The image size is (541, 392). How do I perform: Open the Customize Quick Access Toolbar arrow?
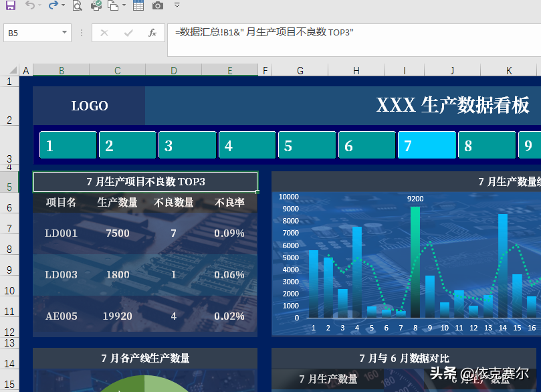pyautogui.click(x=177, y=5)
